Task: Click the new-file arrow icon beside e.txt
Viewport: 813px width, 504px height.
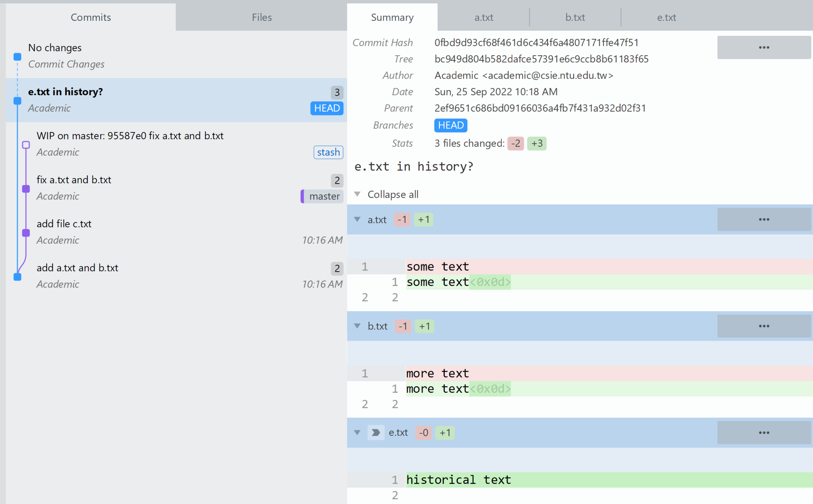Action: [375, 432]
